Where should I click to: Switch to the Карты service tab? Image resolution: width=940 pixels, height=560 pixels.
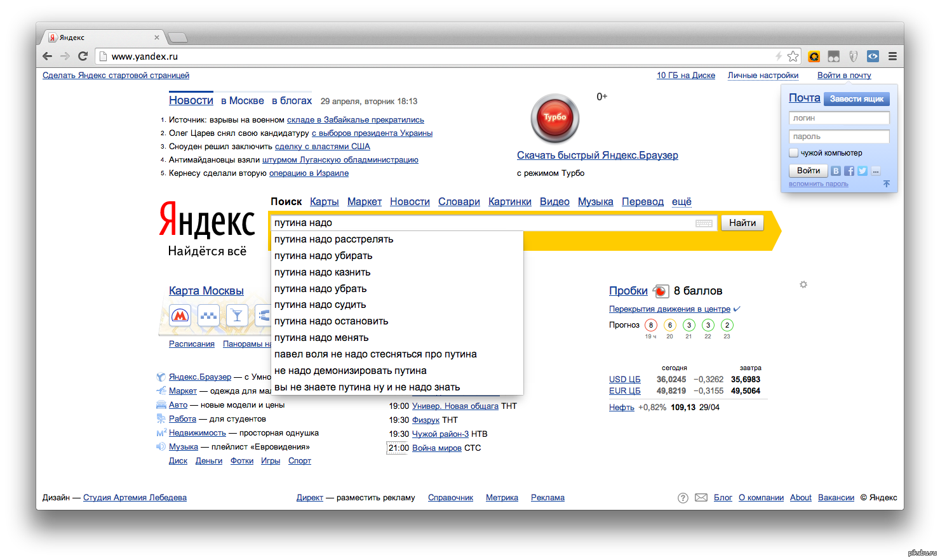[325, 201]
